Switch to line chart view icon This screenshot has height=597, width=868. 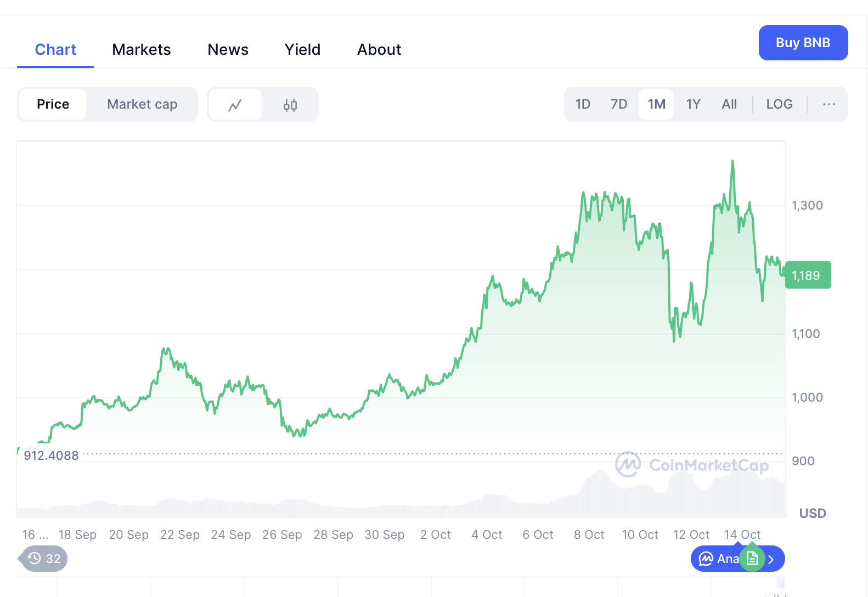pos(235,105)
